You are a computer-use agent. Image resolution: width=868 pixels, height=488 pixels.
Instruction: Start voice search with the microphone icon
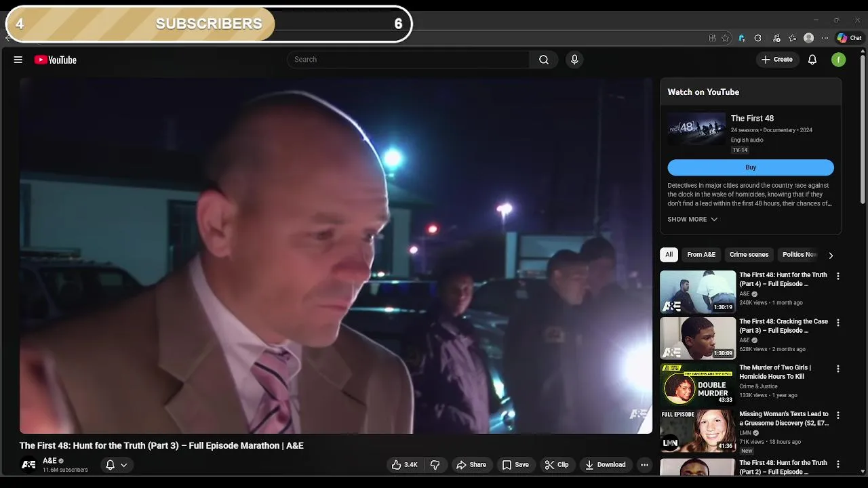pos(574,60)
